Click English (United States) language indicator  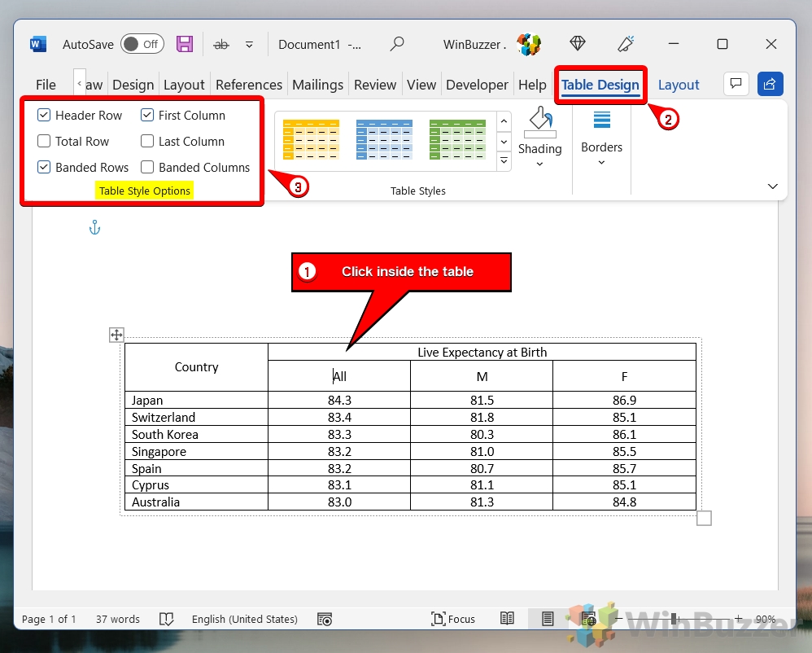244,619
